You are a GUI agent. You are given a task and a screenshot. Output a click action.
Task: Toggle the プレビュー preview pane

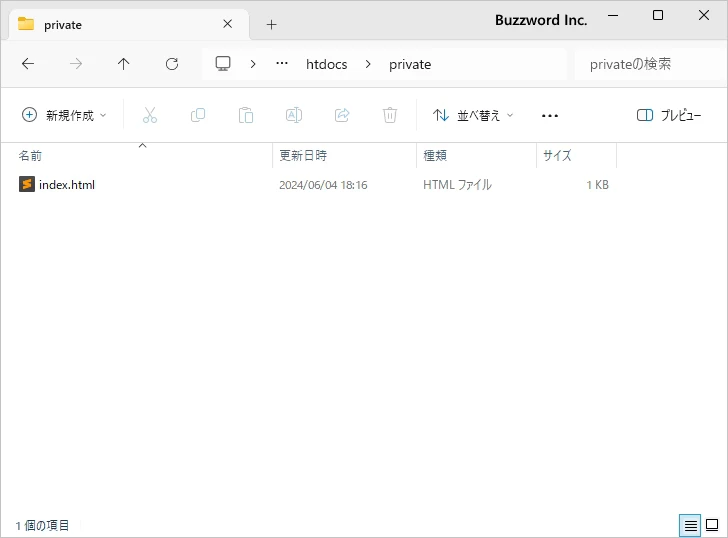[669, 115]
